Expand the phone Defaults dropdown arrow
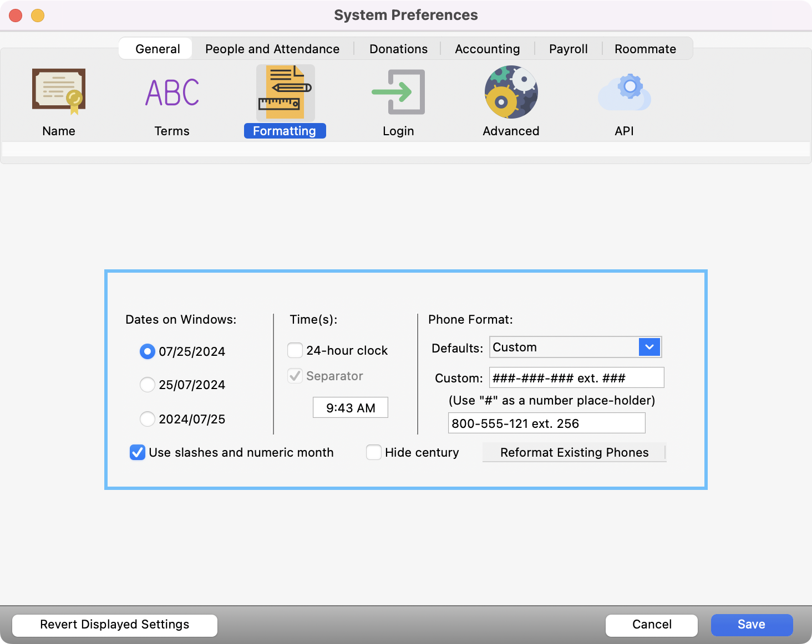 pyautogui.click(x=649, y=347)
